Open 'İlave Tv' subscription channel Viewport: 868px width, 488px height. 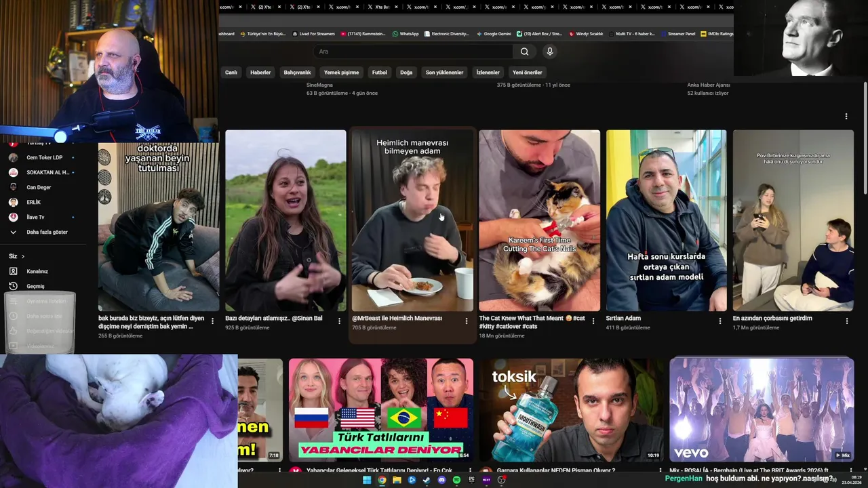click(x=41, y=217)
